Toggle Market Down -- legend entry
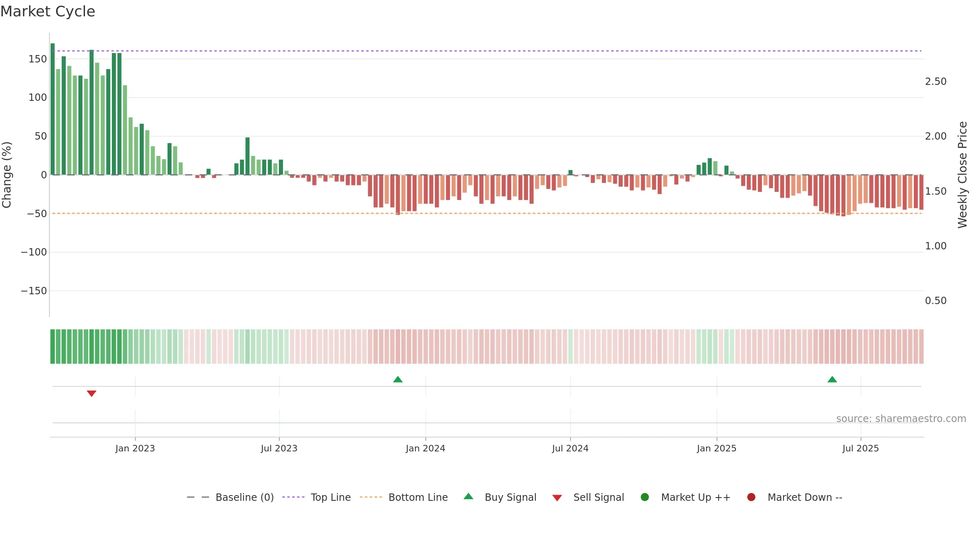Image resolution: width=980 pixels, height=551 pixels. pyautogui.click(x=795, y=497)
